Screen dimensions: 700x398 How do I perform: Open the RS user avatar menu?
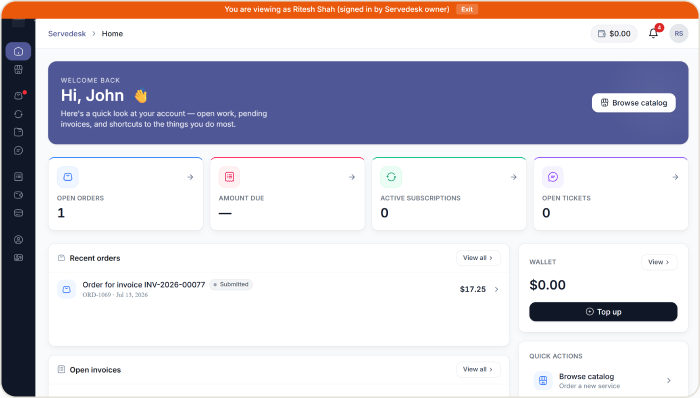point(679,33)
